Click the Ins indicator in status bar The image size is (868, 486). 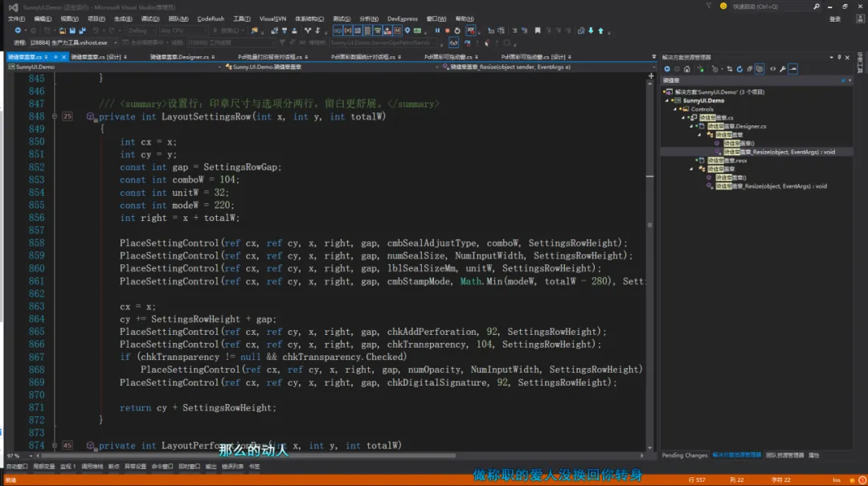[837, 480]
